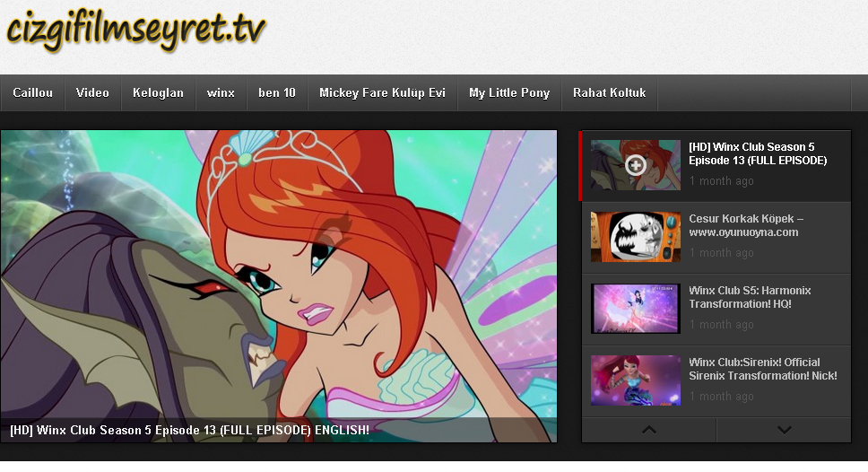
Task: Click the cizgifilmseyret.tv site logo
Action: (x=136, y=31)
